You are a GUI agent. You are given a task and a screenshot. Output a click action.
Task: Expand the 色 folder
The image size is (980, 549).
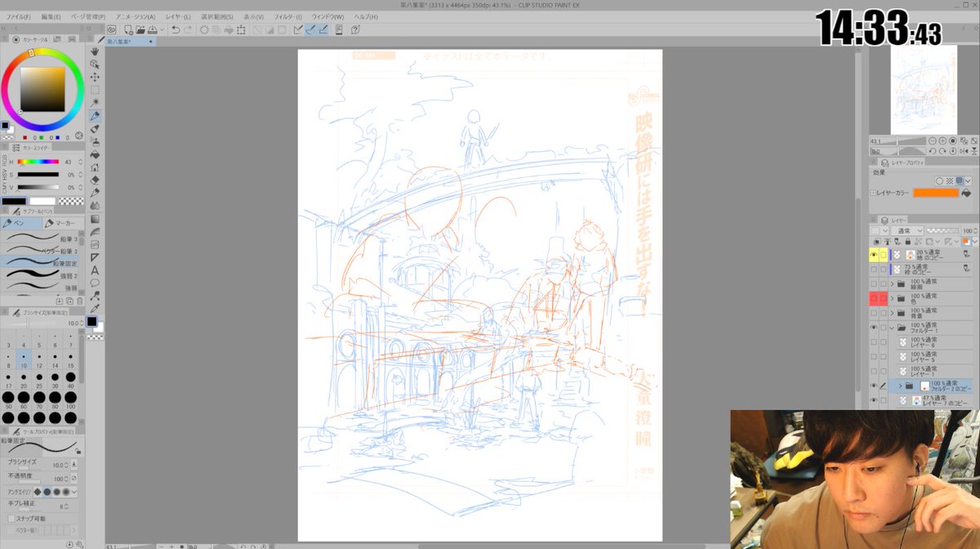[x=893, y=299]
